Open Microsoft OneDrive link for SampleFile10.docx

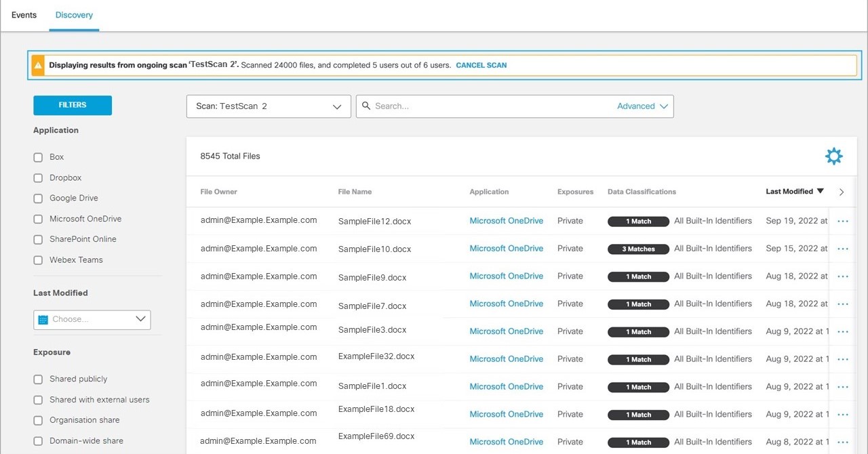click(x=507, y=249)
